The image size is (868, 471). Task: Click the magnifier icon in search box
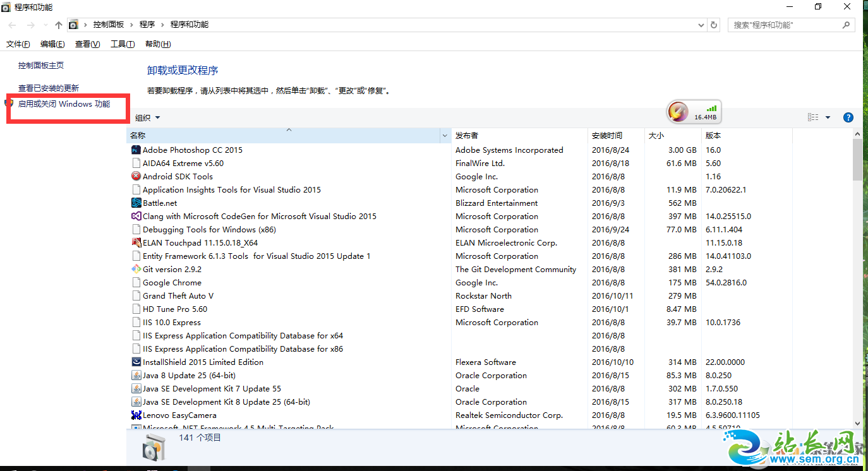click(x=847, y=25)
